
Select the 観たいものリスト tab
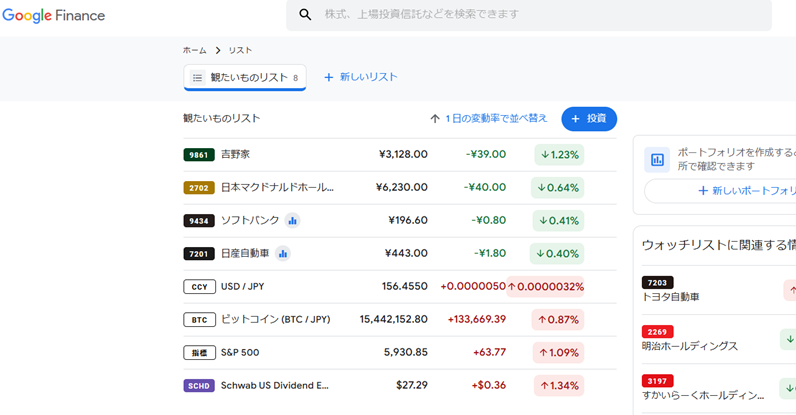[x=245, y=77]
